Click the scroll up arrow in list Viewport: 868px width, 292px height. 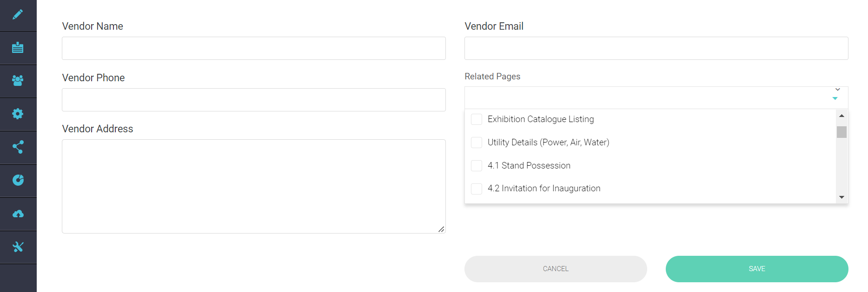(841, 116)
